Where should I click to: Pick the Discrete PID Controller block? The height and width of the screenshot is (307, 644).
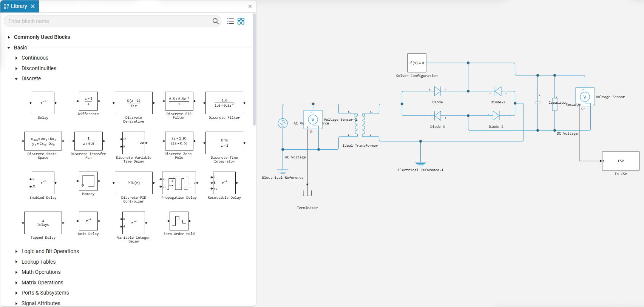[134, 183]
